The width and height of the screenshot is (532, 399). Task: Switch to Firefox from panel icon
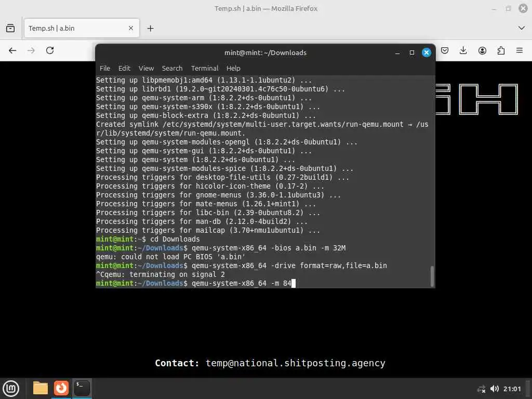(x=61, y=388)
